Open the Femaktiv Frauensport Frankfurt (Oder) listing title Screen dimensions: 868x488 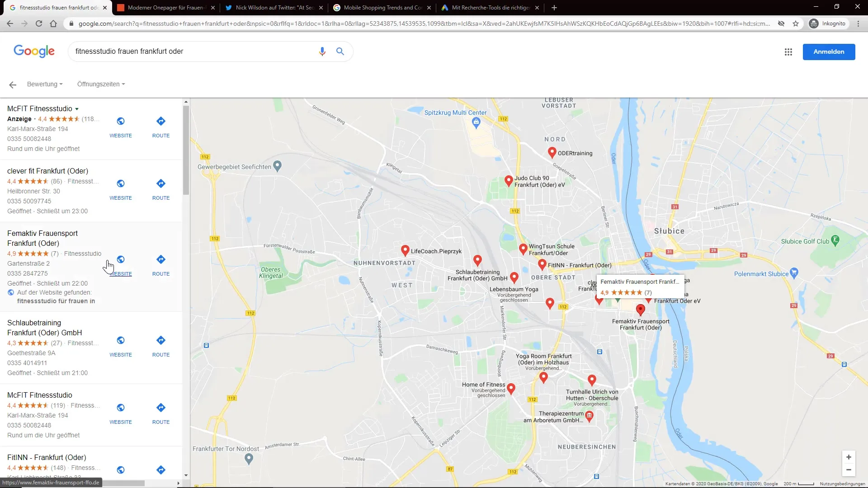click(42, 238)
